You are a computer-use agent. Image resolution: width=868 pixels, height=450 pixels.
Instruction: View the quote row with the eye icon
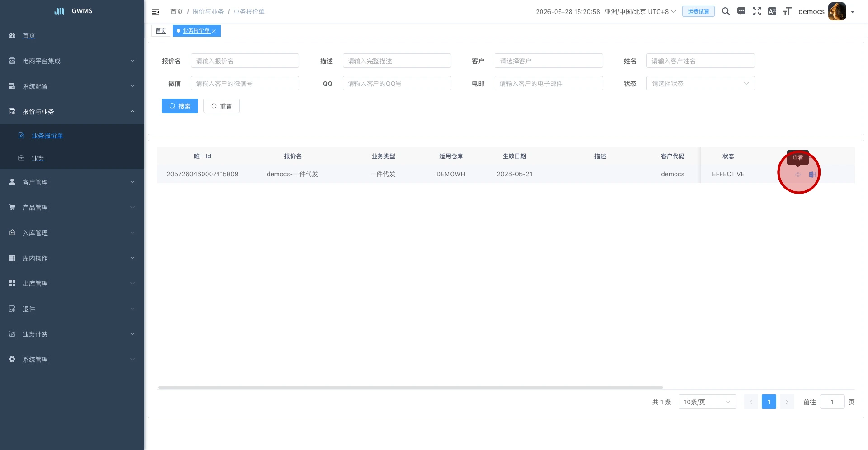(x=798, y=175)
